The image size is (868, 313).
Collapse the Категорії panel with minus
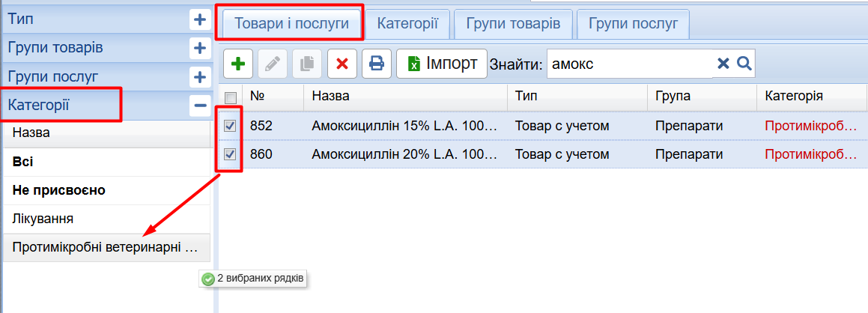coord(199,106)
